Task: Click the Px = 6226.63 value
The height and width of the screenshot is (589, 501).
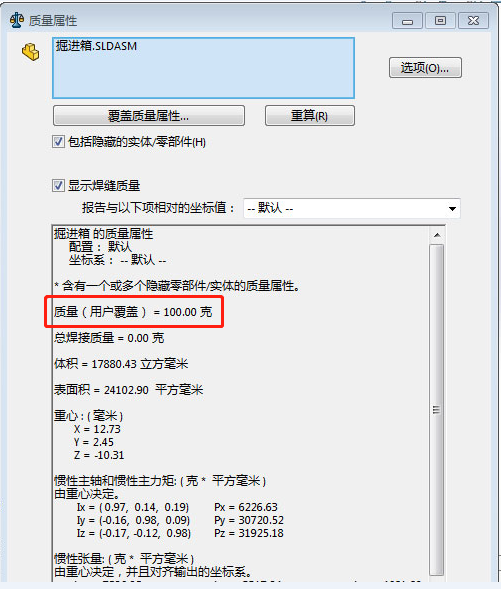Action: coord(246,507)
